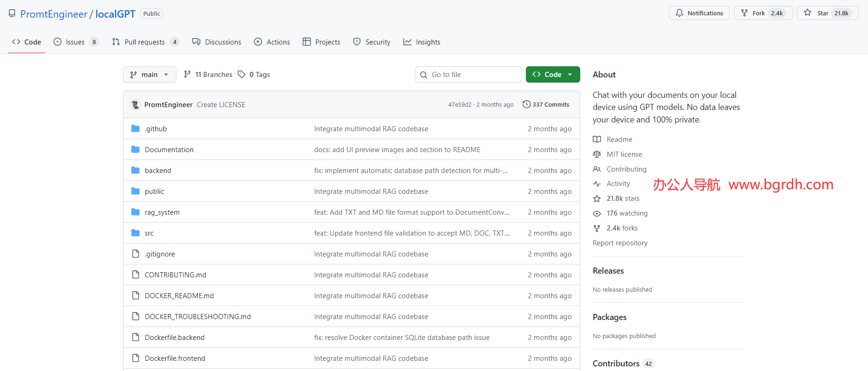The image size is (868, 371).
Task: View the 337 Commits history
Action: point(546,104)
